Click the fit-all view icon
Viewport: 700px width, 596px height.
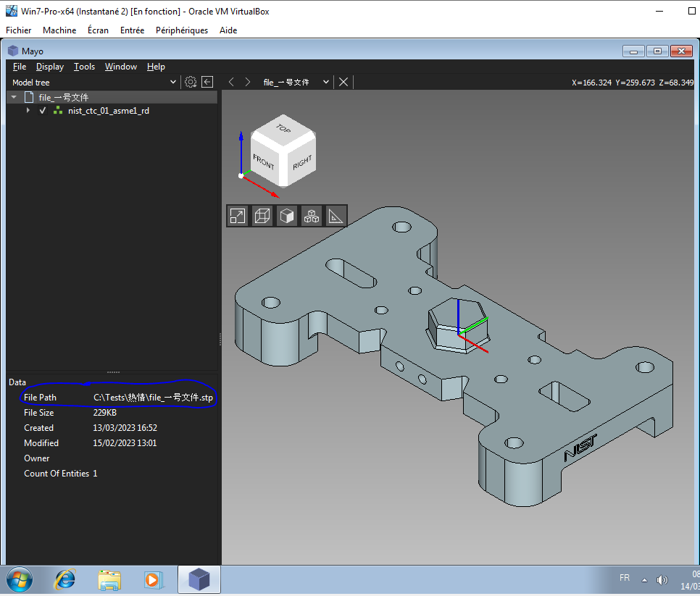(x=238, y=217)
